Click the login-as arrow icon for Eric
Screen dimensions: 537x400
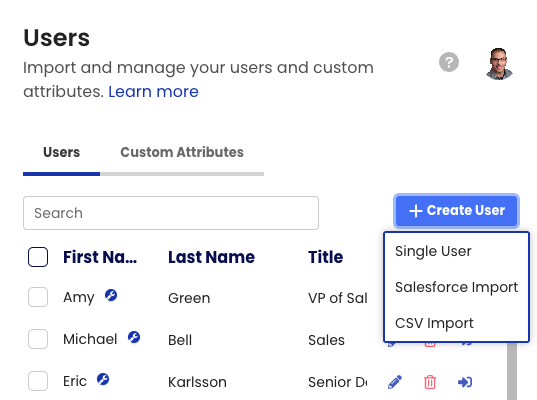point(465,382)
